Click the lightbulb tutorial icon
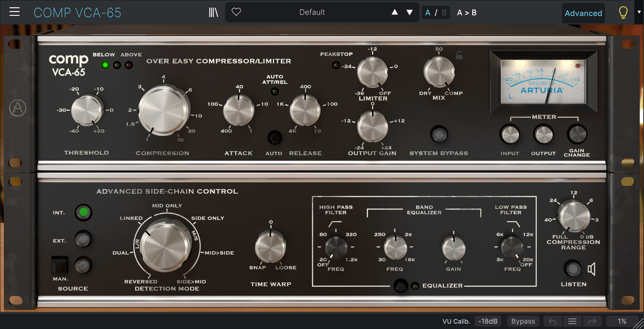This screenshot has height=329, width=644. tap(623, 13)
